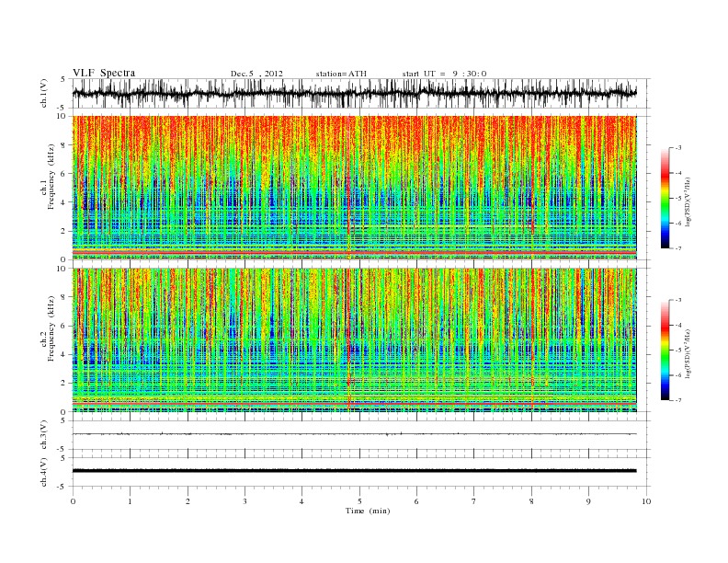
Task: Click time axis tick label "6"
Action: click(x=416, y=501)
